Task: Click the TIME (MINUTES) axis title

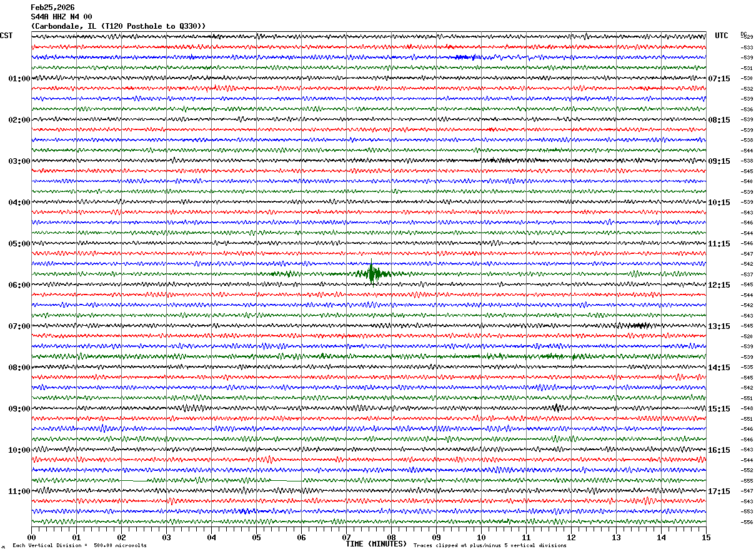Action: coord(376,544)
